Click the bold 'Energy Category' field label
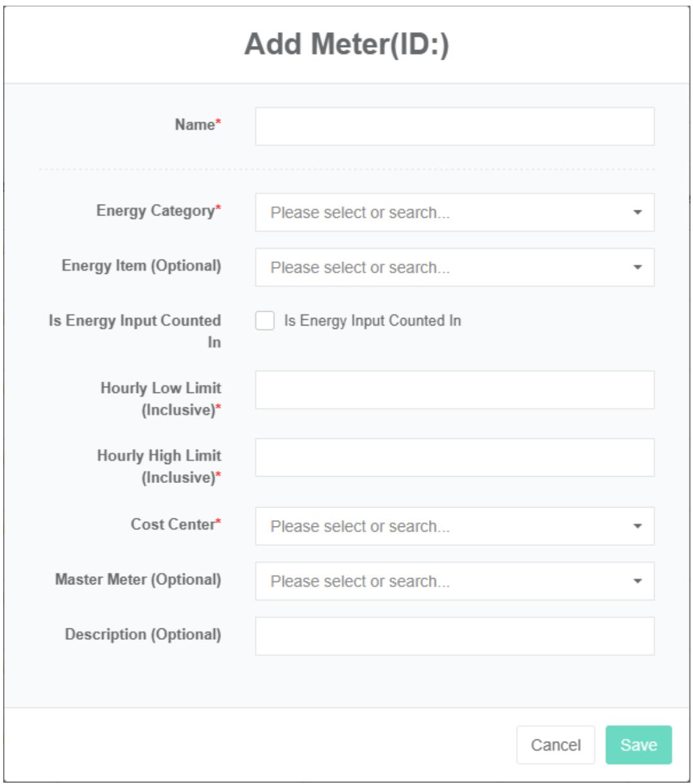This screenshot has height=784, width=693. click(x=156, y=211)
